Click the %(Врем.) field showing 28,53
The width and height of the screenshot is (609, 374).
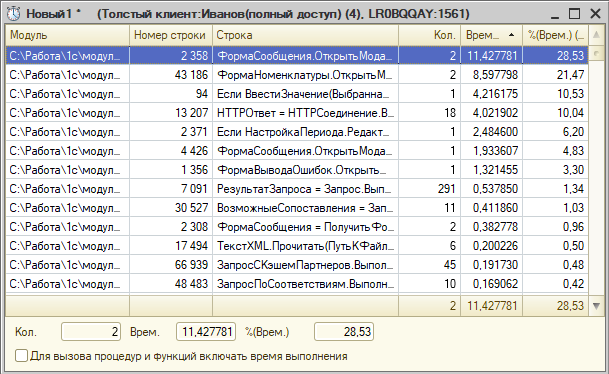pyautogui.click(x=344, y=332)
